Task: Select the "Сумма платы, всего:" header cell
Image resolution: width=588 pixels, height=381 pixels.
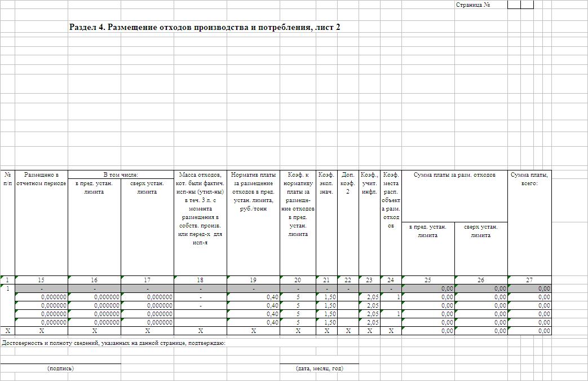Action: point(529,179)
